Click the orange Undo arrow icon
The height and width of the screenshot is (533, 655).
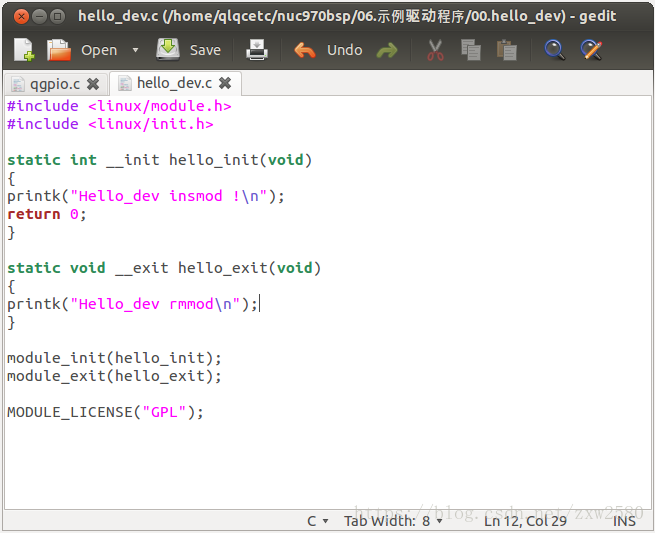(305, 50)
